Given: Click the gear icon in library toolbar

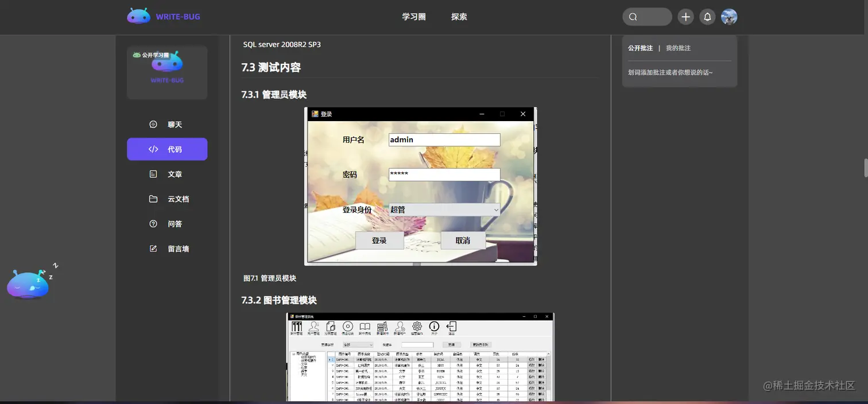Looking at the screenshot, I should point(417,327).
